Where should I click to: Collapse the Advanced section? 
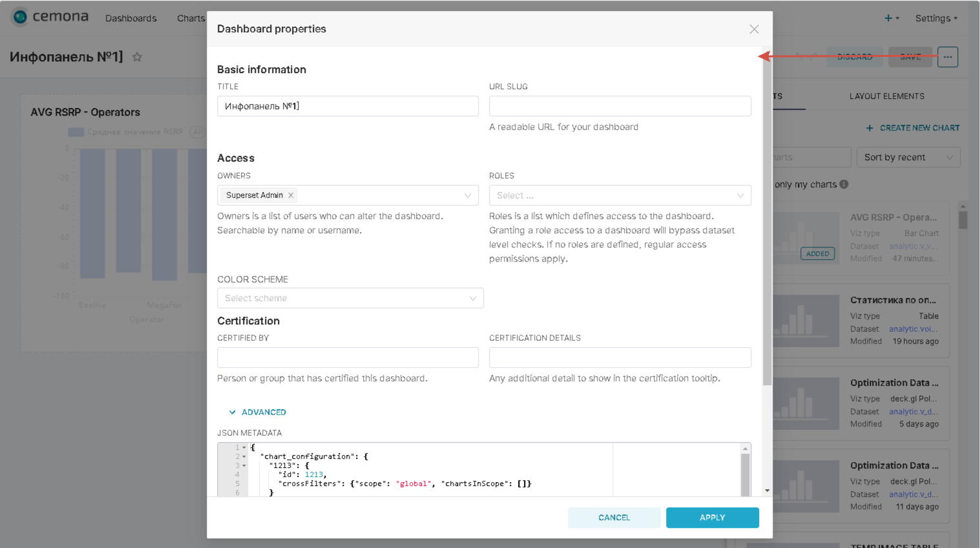click(258, 412)
